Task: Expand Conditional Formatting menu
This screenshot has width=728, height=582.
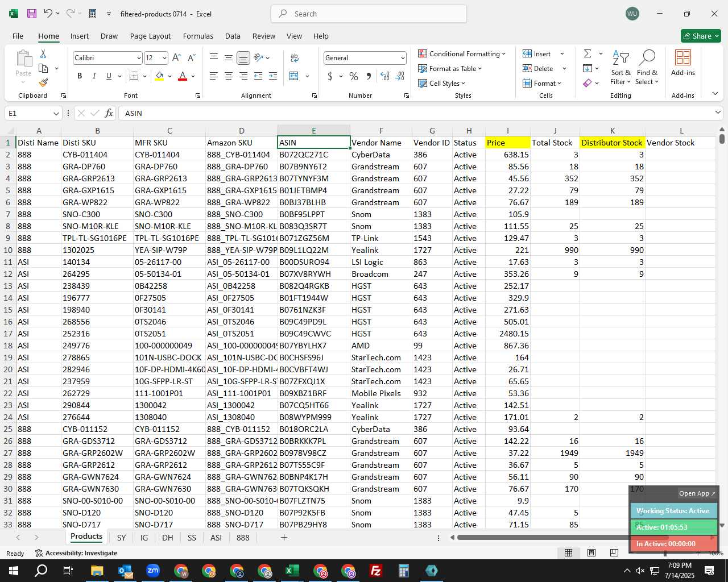Action: coord(462,53)
